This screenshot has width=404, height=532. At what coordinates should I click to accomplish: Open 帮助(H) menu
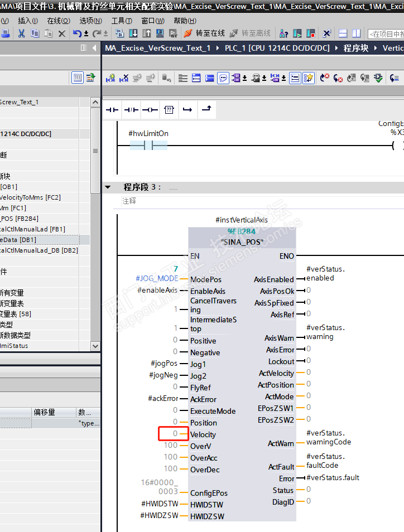click(185, 21)
